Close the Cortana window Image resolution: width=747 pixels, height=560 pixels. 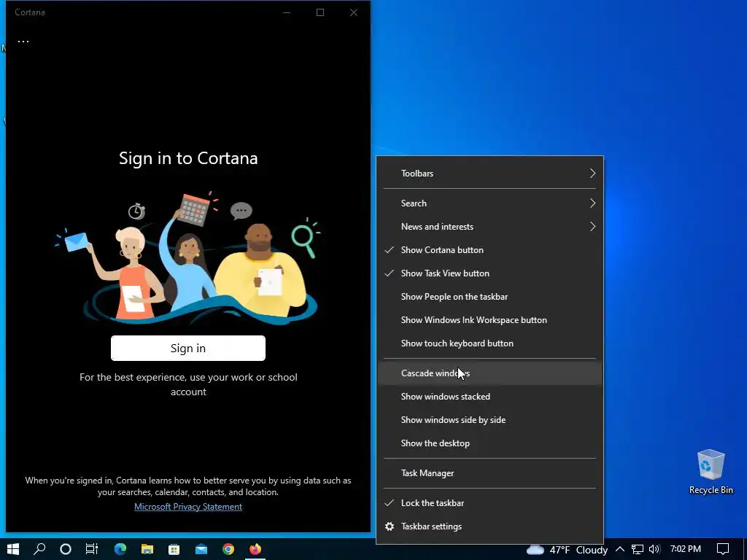click(354, 12)
